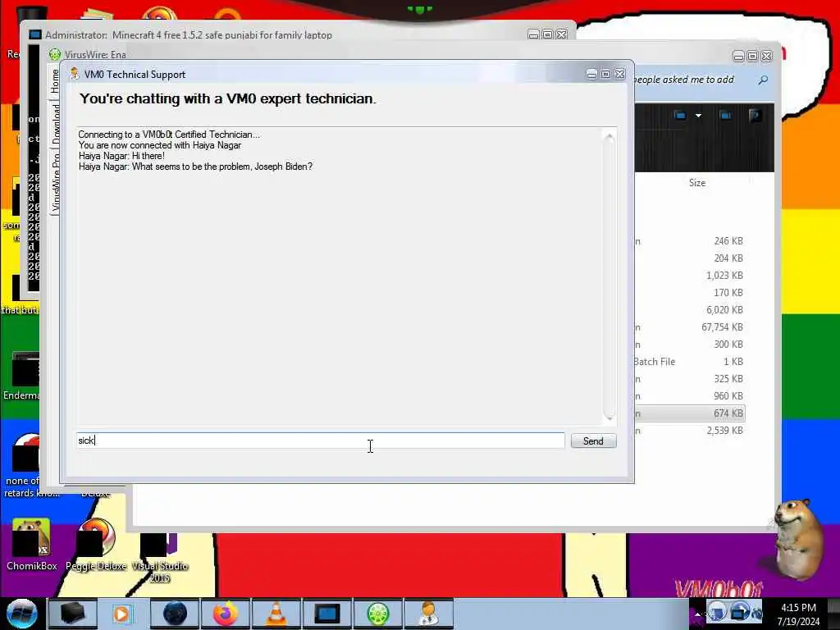This screenshot has height=630, width=840.
Task: Focus the chat message input containing 'sick'
Action: point(321,441)
